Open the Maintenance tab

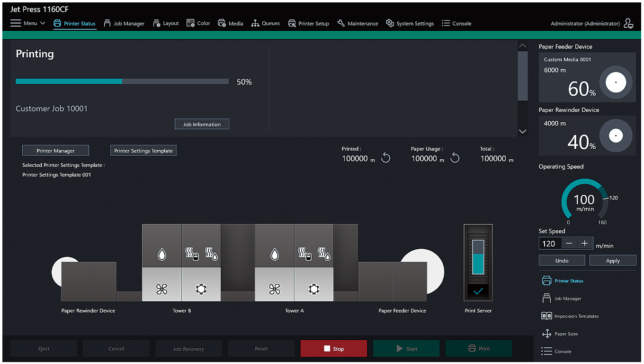(x=358, y=23)
